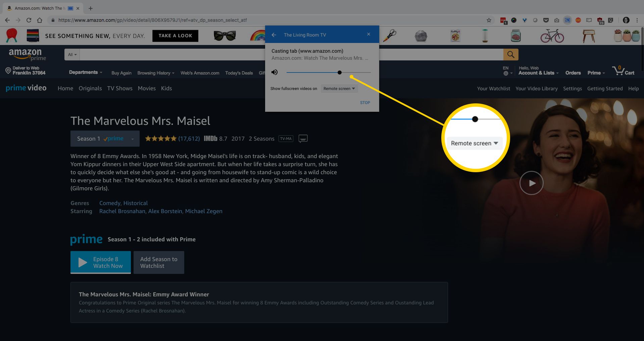644x341 pixels.
Task: Click the prime video logo
Action: (x=26, y=88)
